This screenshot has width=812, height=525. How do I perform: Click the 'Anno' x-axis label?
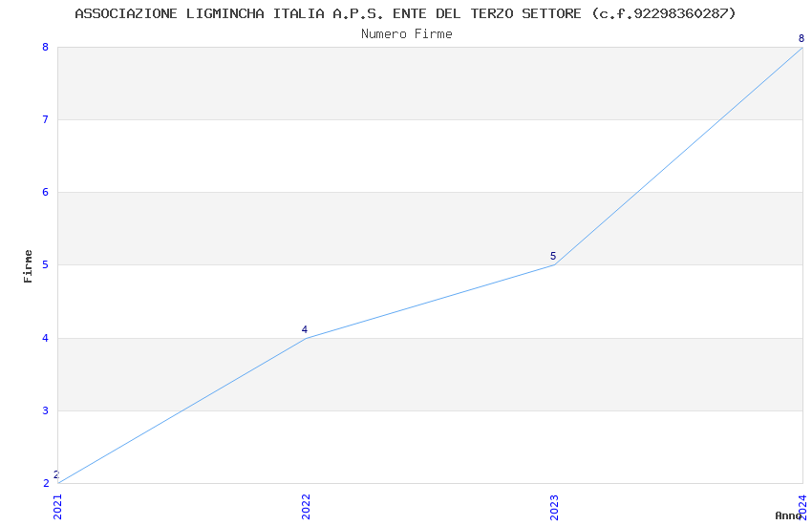pos(788,515)
